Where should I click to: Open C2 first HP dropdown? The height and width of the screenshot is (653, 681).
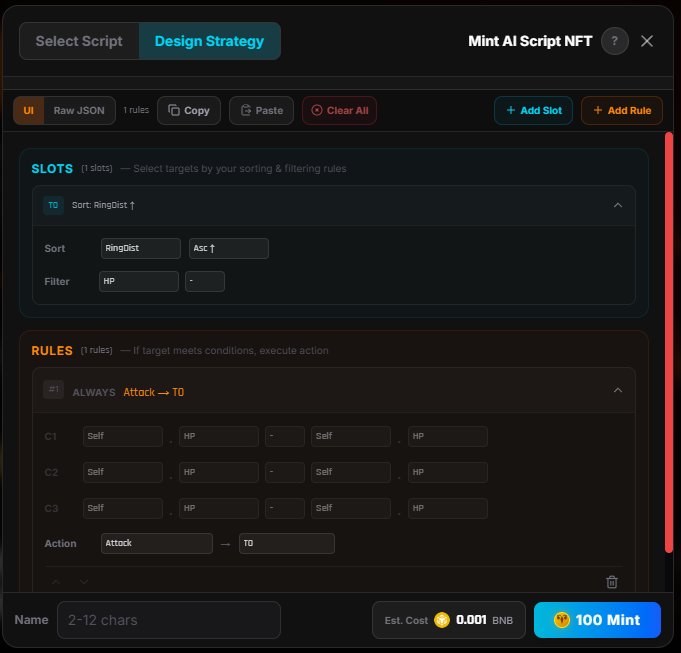click(219, 472)
